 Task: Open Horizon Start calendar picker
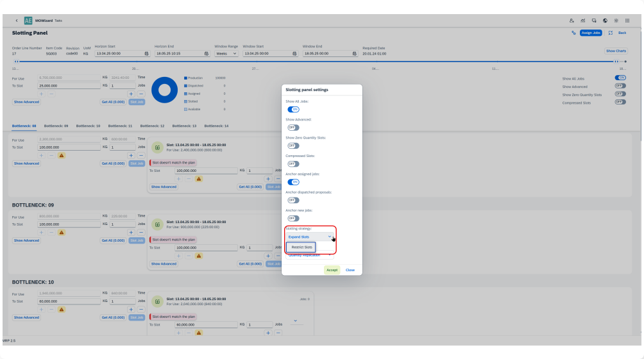[x=147, y=54]
